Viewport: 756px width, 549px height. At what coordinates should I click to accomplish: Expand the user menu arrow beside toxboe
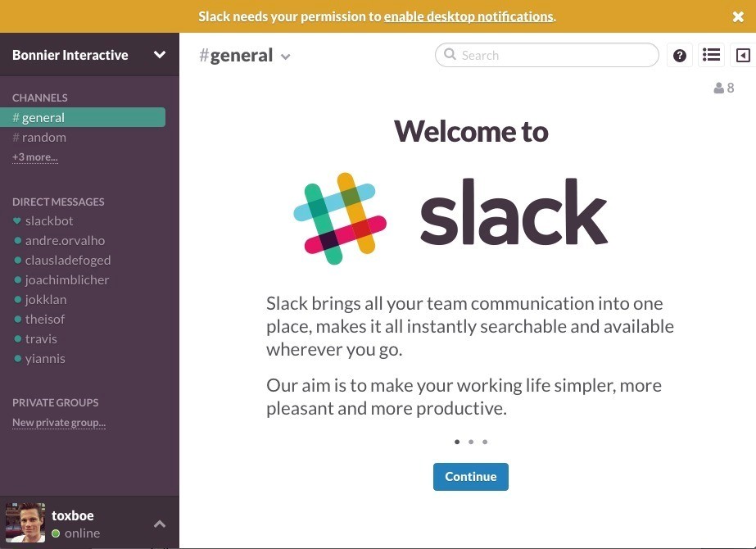161,523
